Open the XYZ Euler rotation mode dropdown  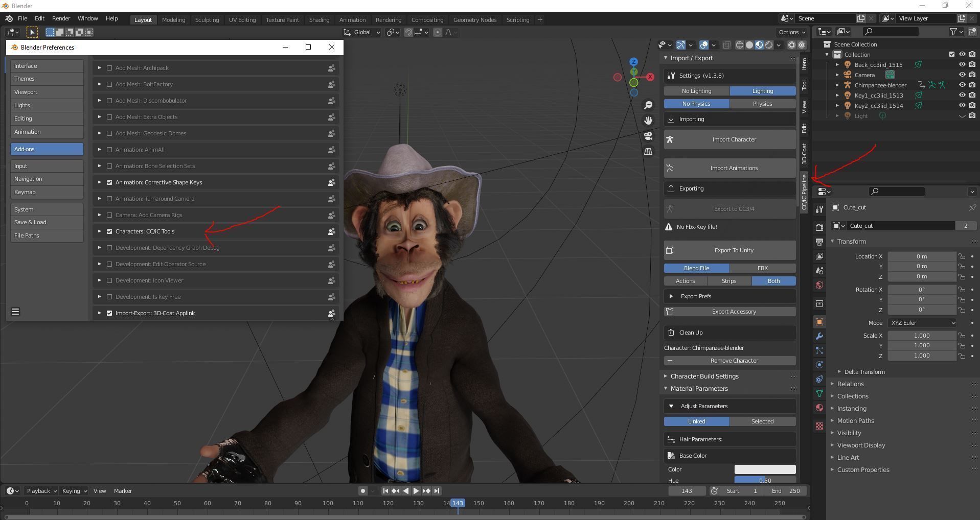[x=922, y=323]
